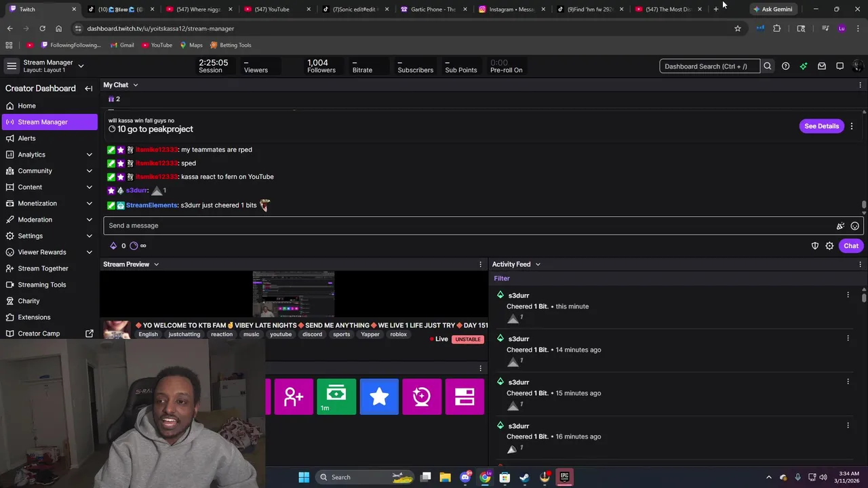The image size is (868, 488).
Task: Click the Chrome profile Lu avatar
Action: click(x=842, y=28)
